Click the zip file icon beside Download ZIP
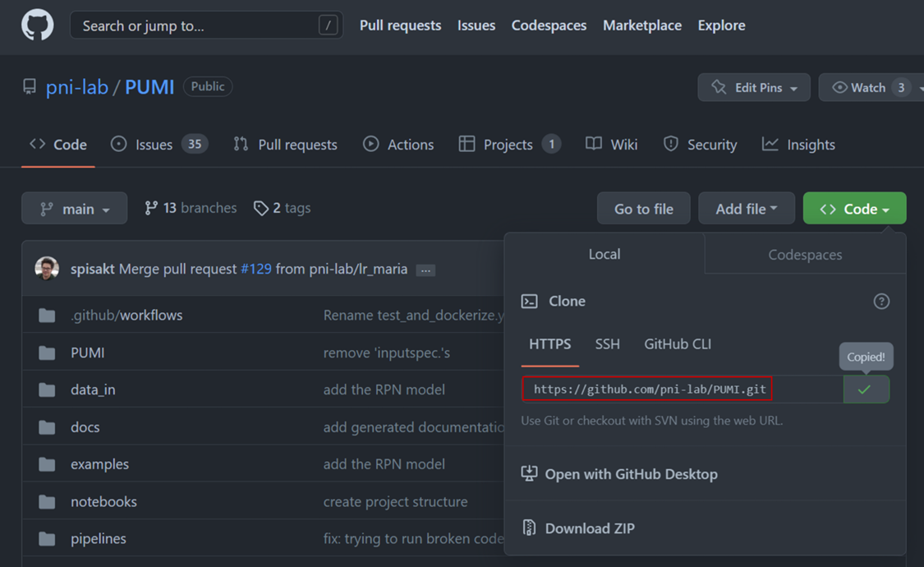The image size is (924, 567). [529, 528]
